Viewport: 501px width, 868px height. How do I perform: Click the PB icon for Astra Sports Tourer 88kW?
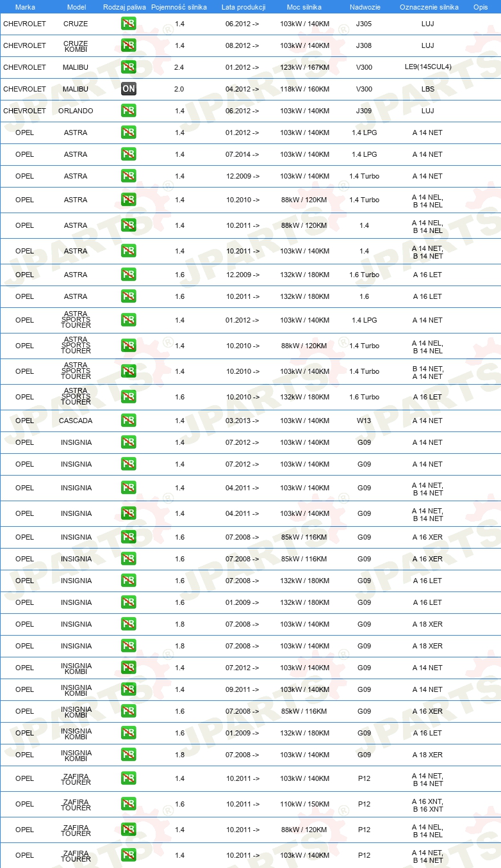129,346
